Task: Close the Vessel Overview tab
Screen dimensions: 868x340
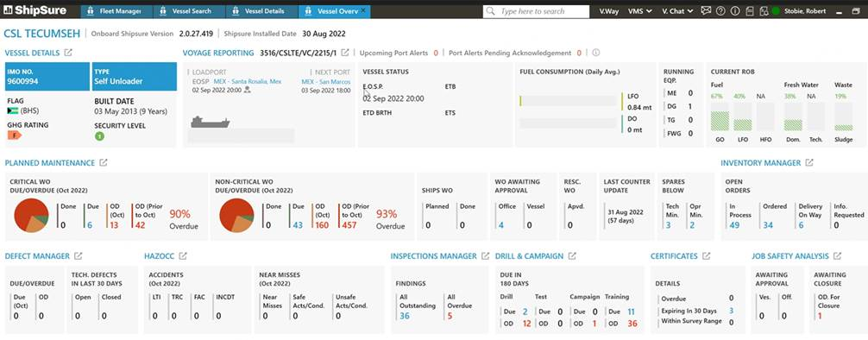Action: (x=363, y=10)
